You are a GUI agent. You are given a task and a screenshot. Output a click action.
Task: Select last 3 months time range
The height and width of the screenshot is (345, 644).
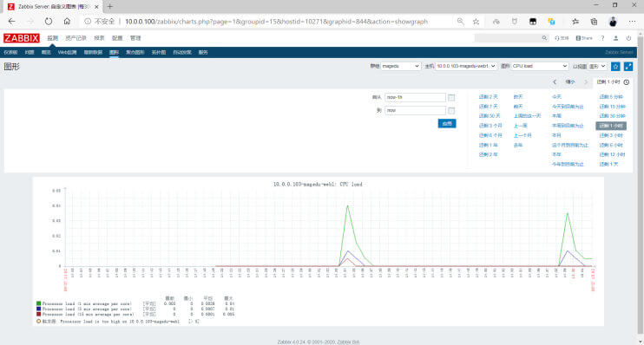pyautogui.click(x=490, y=126)
